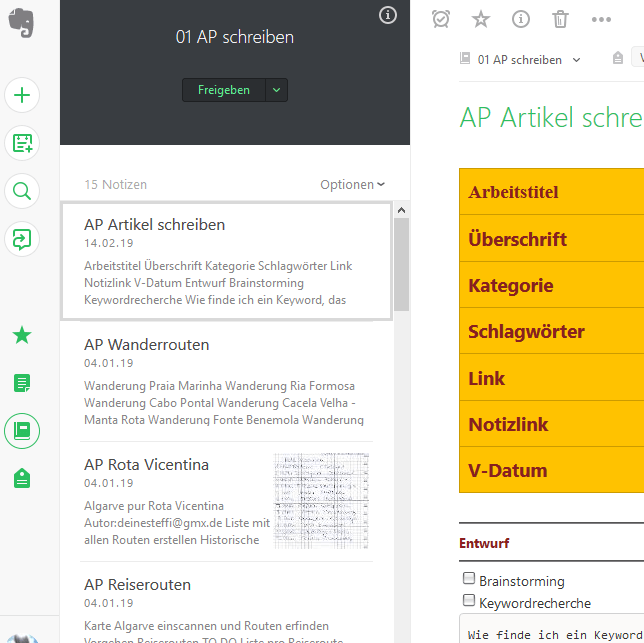The height and width of the screenshot is (643, 644).
Task: Click the note list scrollbar up arrow
Action: [402, 210]
